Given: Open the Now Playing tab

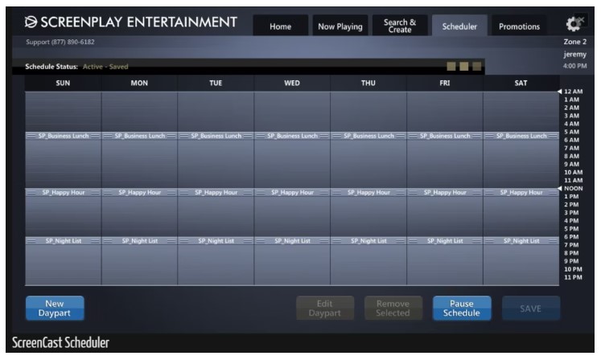Looking at the screenshot, I should coord(340,26).
